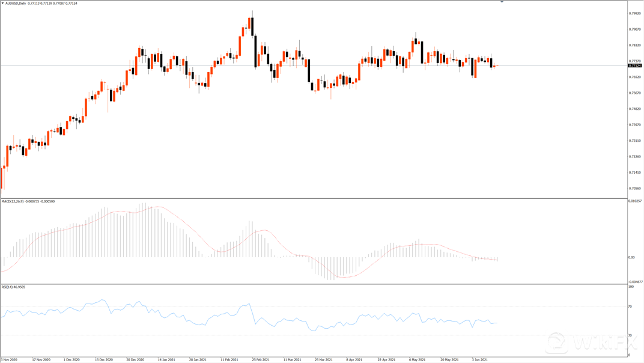Click the tallest candlestick at the February peak
This screenshot has height=363, width=644.
tap(252, 27)
